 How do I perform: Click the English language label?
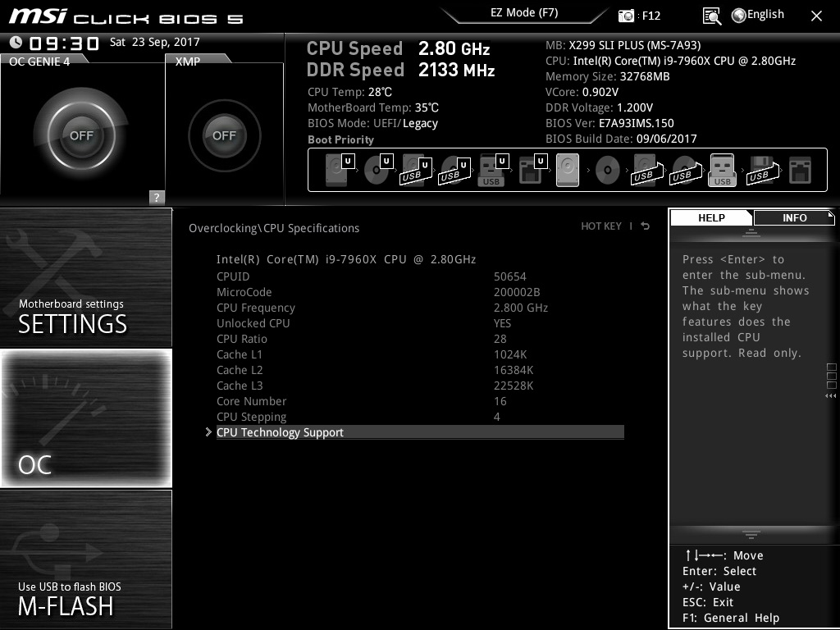(x=765, y=15)
